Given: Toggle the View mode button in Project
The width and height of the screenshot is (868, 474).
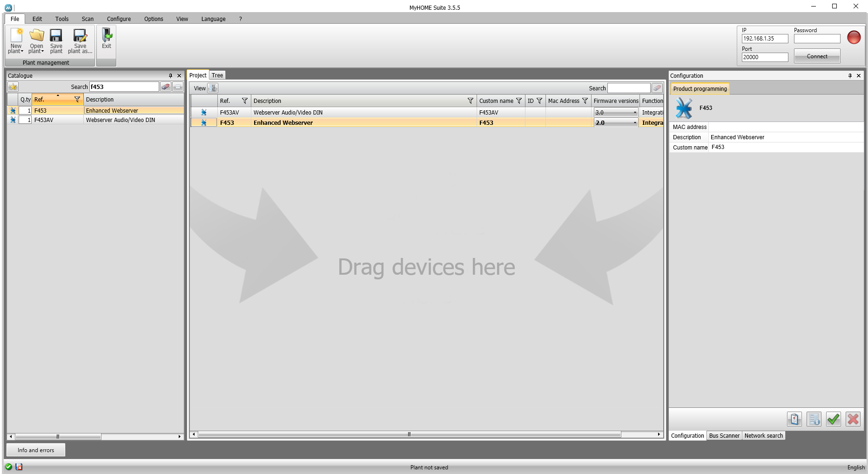Looking at the screenshot, I should point(213,88).
